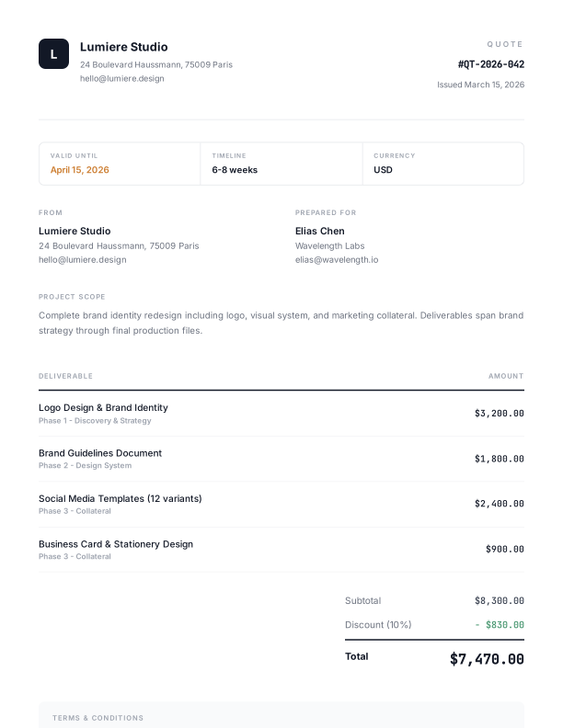This screenshot has height=728, width=563.
Task: Click the Issued March 15, 2026 date
Action: [x=480, y=85]
